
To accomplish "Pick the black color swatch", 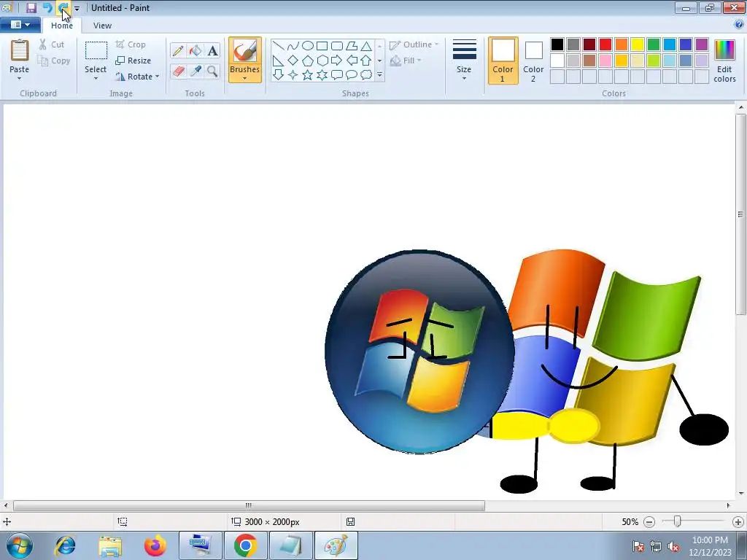I will [x=557, y=44].
